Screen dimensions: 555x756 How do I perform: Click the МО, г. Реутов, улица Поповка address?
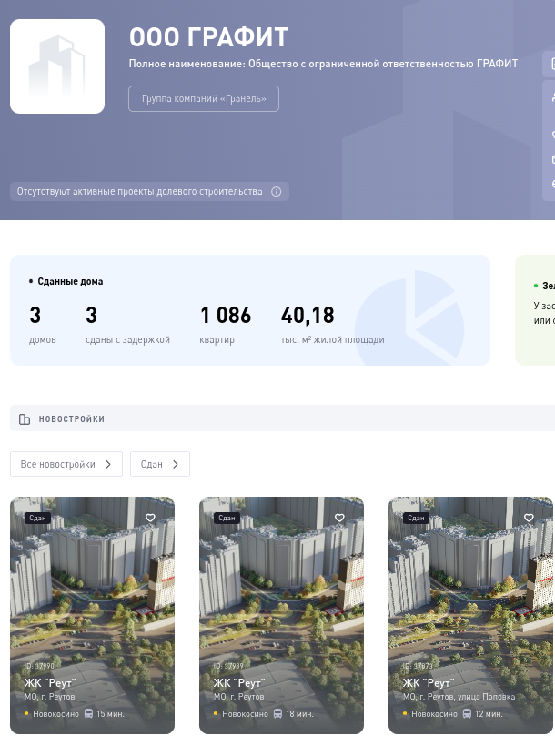pos(459,697)
